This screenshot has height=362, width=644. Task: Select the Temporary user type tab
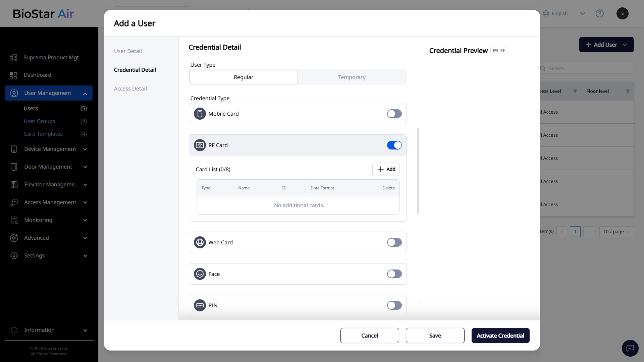coord(352,77)
